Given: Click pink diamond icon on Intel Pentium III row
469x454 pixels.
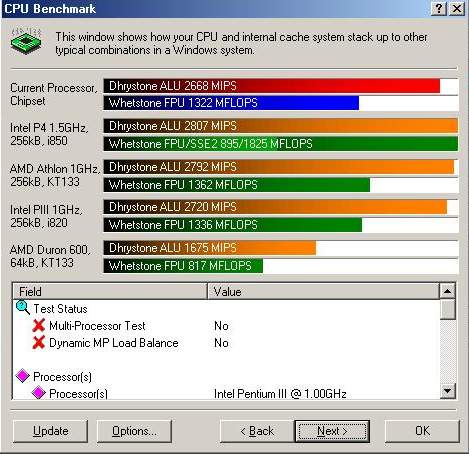Looking at the screenshot, I should coord(39,393).
